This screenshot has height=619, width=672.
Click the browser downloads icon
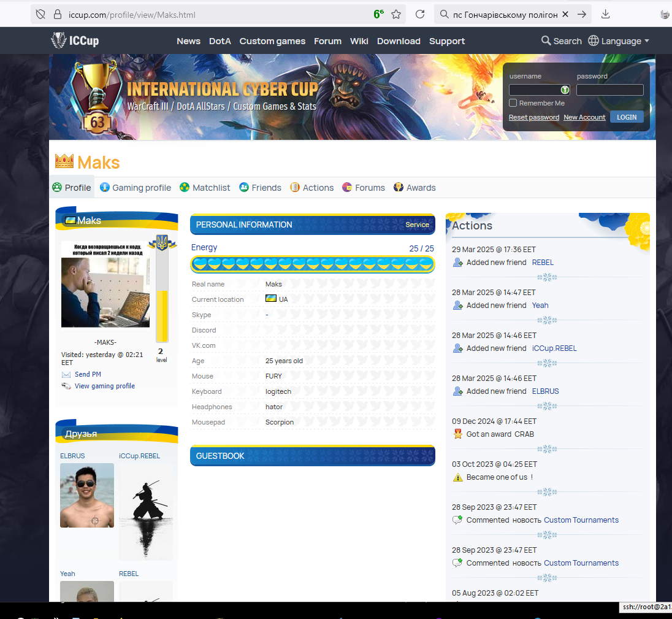point(605,14)
